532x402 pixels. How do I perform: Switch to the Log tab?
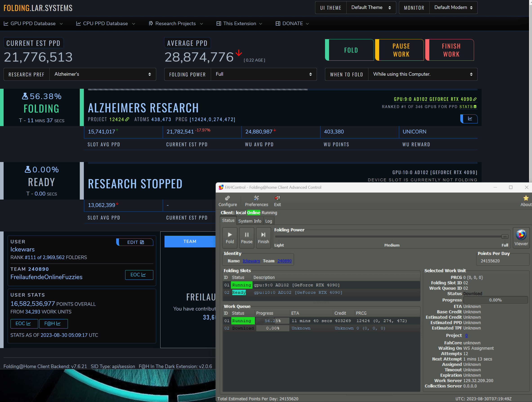pos(268,221)
